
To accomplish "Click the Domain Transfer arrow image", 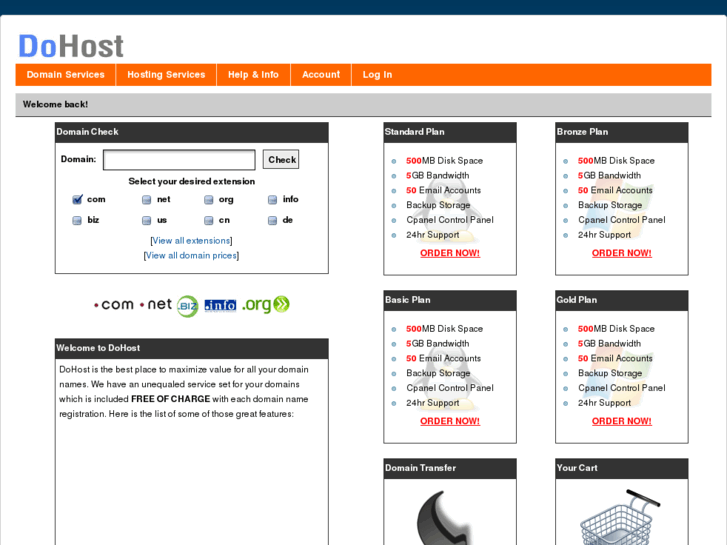I will pyautogui.click(x=443, y=518).
